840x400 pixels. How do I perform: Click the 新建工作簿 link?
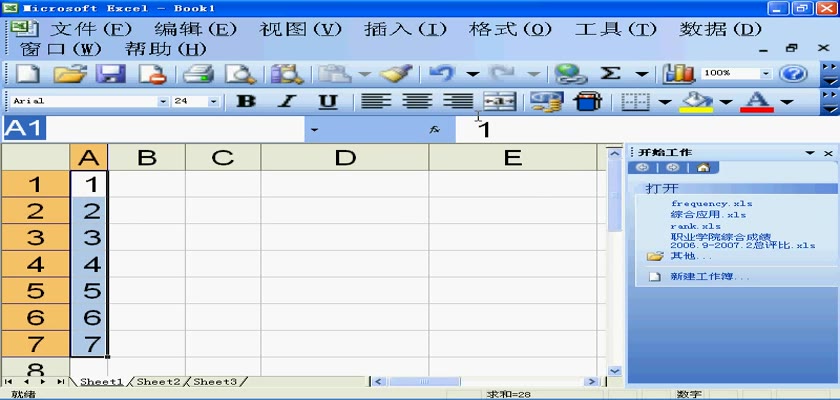710,276
